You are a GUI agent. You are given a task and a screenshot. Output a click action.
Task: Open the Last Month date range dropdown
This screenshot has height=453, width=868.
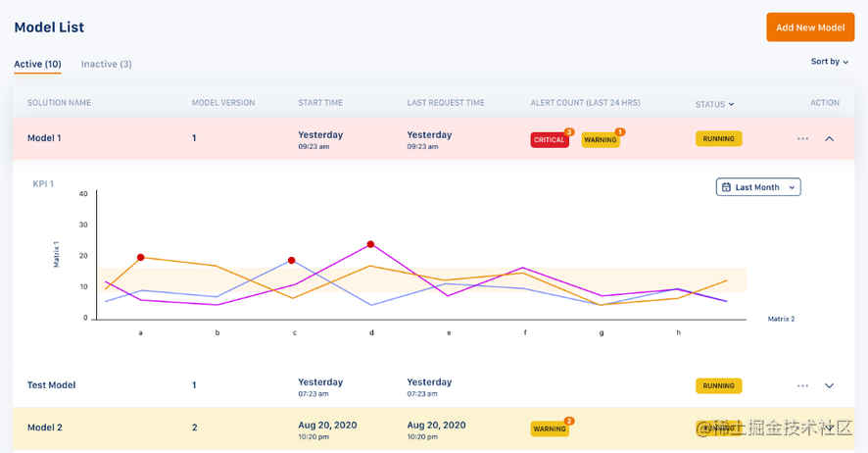[x=758, y=187]
